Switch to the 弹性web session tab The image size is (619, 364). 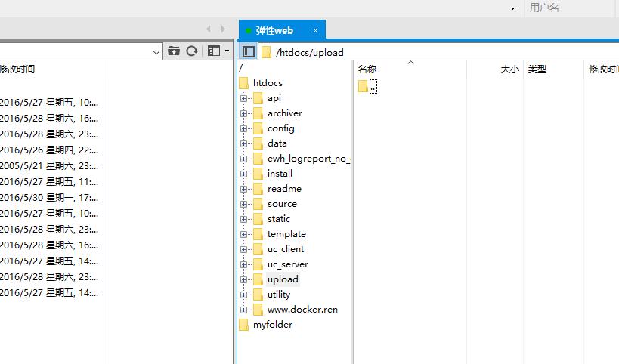click(x=274, y=30)
